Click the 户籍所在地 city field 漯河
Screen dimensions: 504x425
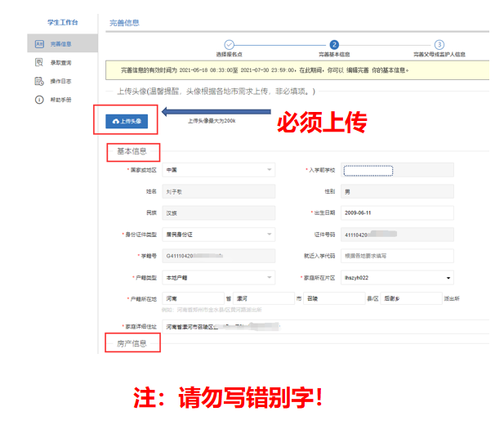pyautogui.click(x=264, y=298)
